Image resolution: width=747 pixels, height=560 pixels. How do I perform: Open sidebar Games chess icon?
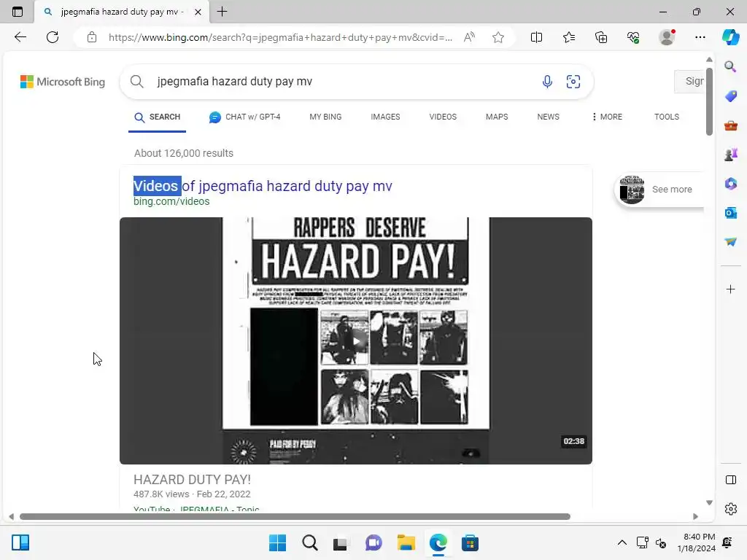pyautogui.click(x=730, y=155)
